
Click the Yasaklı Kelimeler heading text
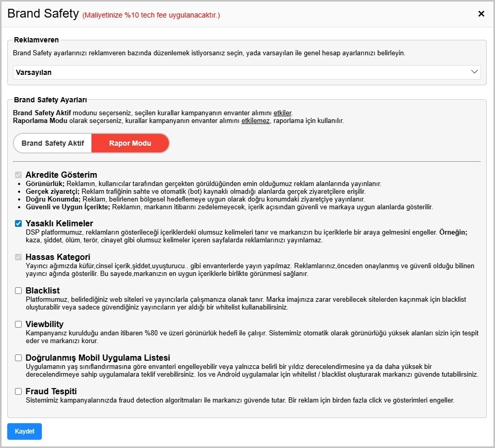tap(59, 224)
